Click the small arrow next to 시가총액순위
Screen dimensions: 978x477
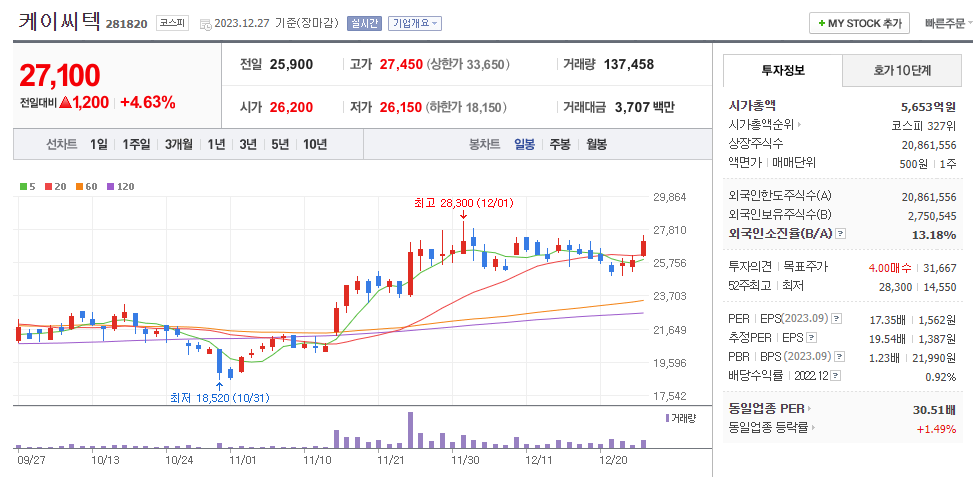(x=799, y=125)
